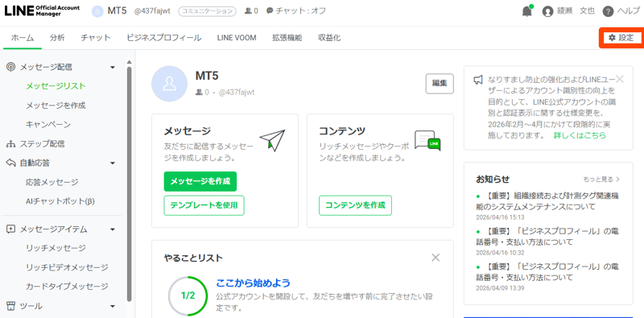Click the LINE Official Account Manager logo

point(43,11)
